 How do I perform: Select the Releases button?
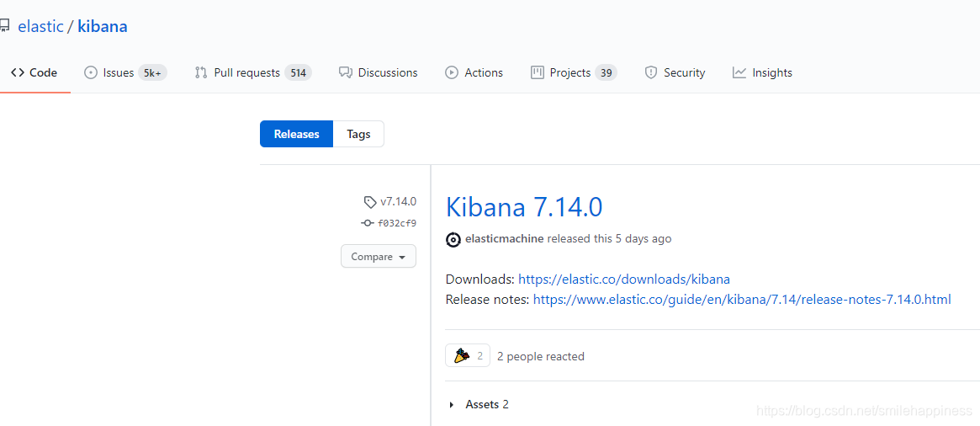click(296, 134)
